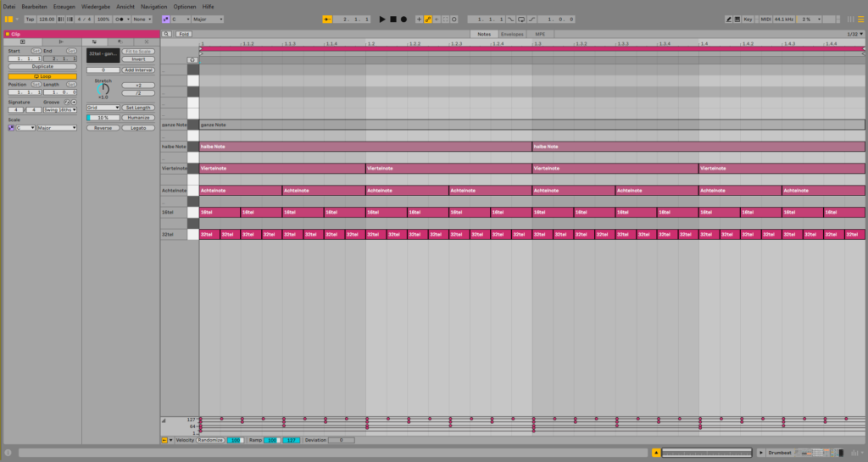Toggle the headphone preview icon in editor
This screenshot has width=868, height=462.
click(192, 60)
